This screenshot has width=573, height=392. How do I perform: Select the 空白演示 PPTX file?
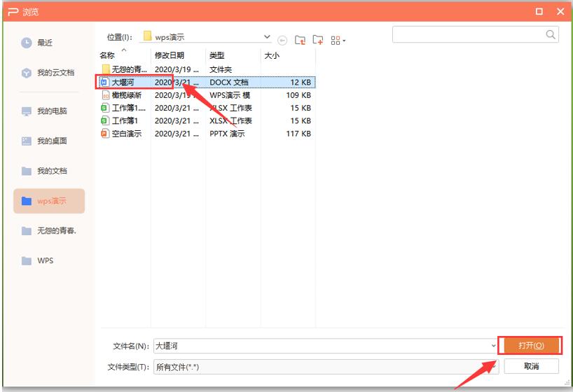(207, 134)
